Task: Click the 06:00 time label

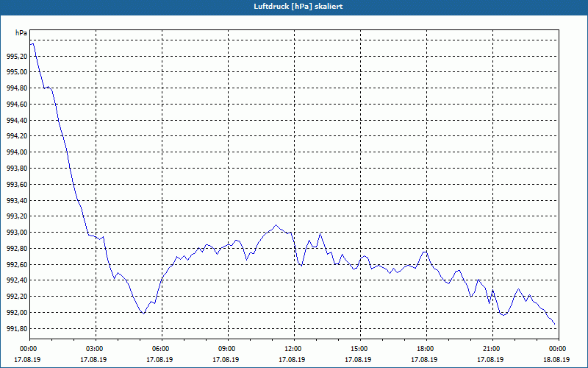Action: [x=162, y=349]
